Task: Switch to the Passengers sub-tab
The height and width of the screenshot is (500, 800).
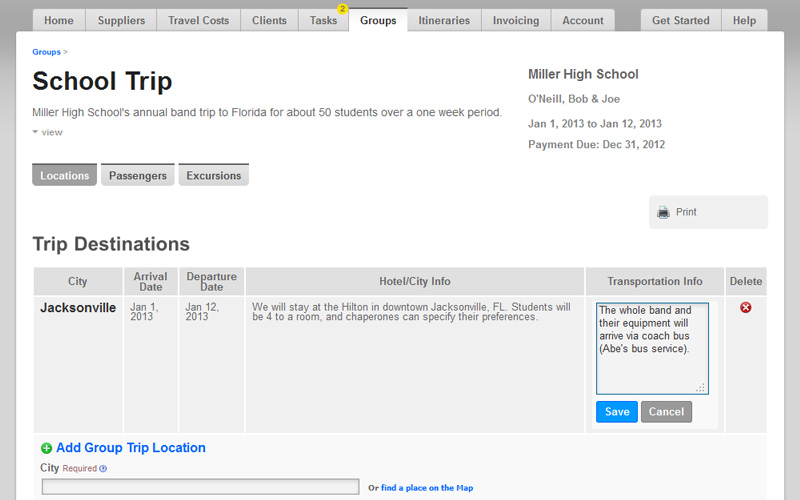Action: (138, 175)
